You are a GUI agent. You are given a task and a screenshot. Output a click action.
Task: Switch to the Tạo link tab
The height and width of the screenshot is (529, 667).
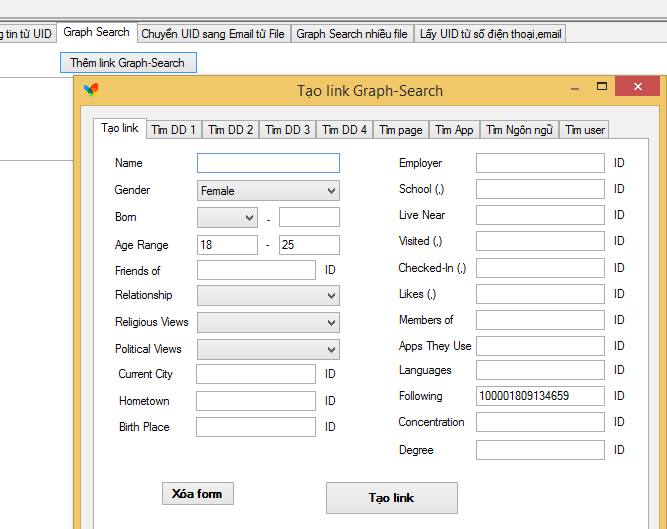tap(120, 128)
